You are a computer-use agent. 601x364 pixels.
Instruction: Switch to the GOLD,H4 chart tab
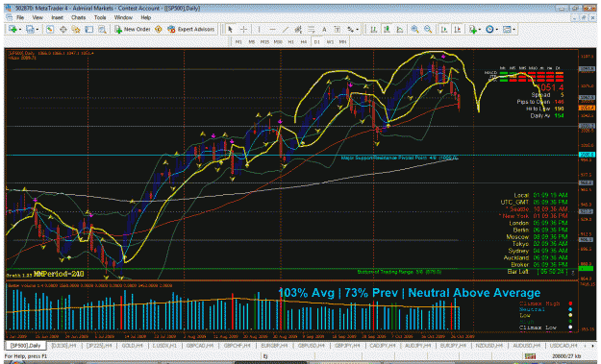133,346
